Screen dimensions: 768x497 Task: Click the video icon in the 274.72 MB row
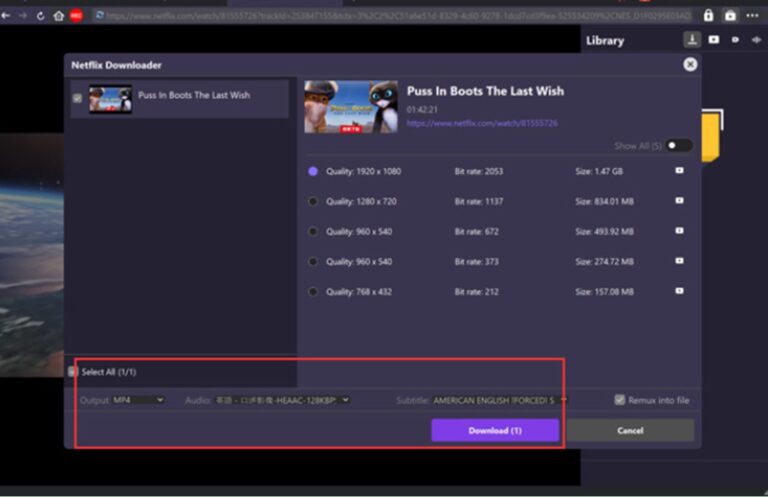click(679, 261)
